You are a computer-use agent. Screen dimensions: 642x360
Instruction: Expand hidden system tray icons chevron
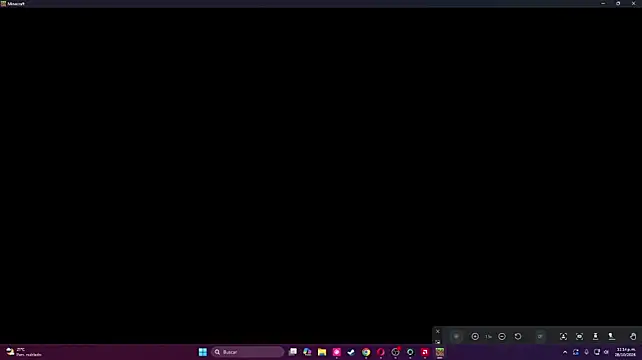[x=565, y=352]
